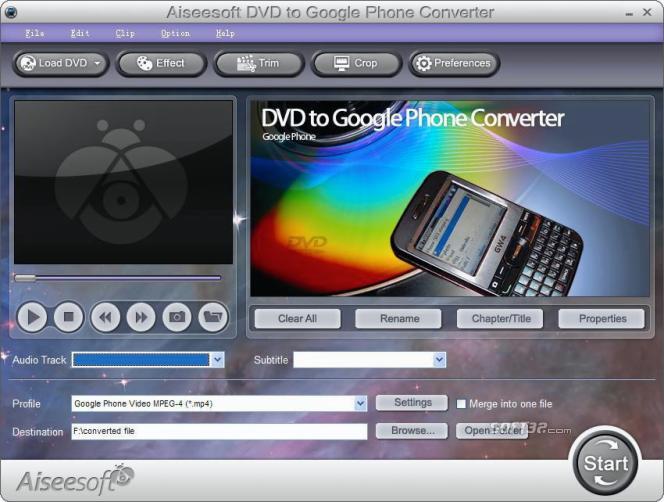Expand the Profile dropdown
664x502 pixels.
click(361, 404)
